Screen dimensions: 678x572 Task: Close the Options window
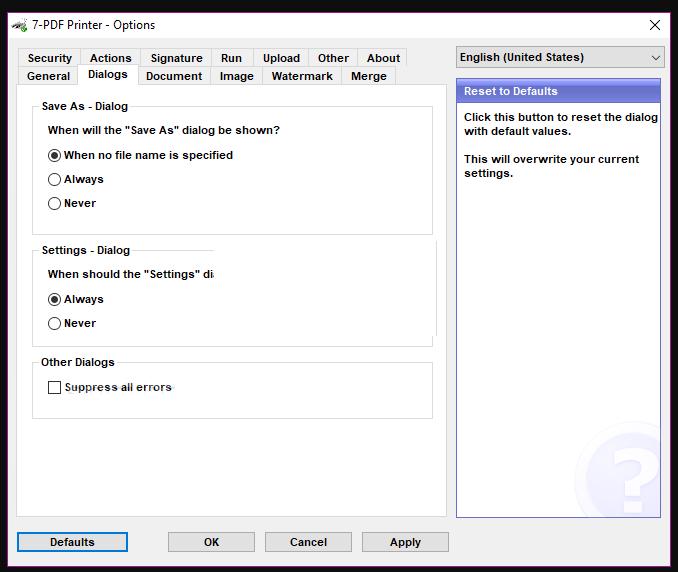655,25
